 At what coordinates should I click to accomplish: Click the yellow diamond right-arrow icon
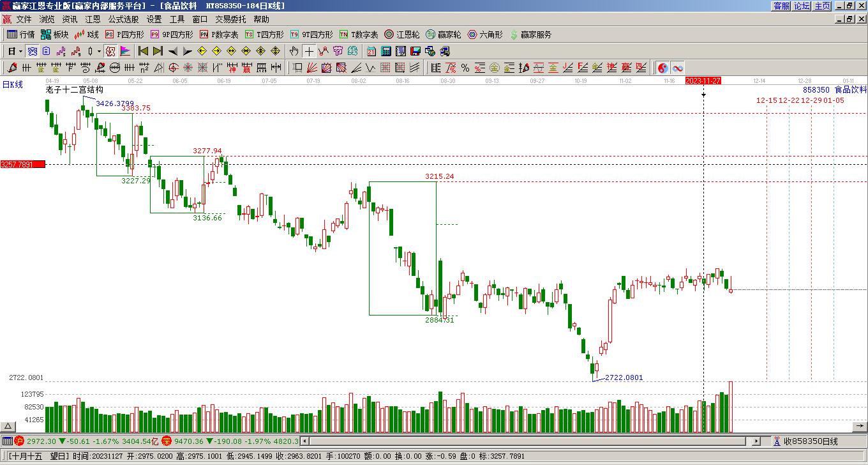(216, 51)
